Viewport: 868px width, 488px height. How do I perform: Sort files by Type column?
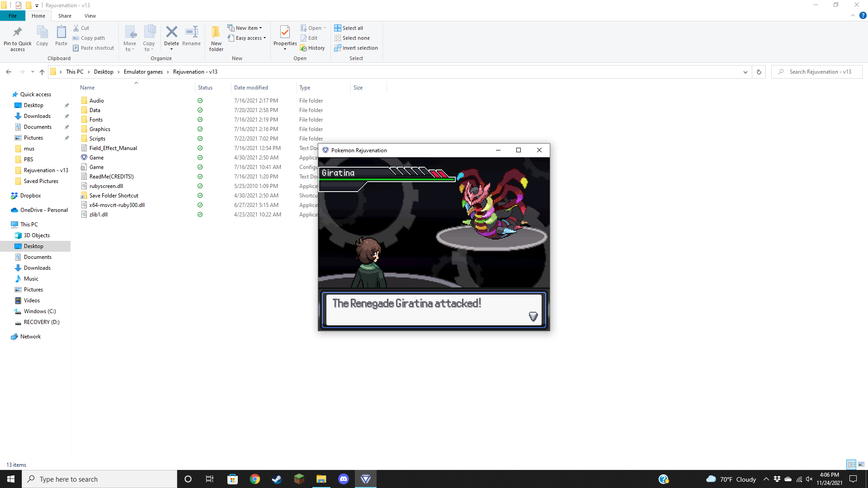point(323,88)
